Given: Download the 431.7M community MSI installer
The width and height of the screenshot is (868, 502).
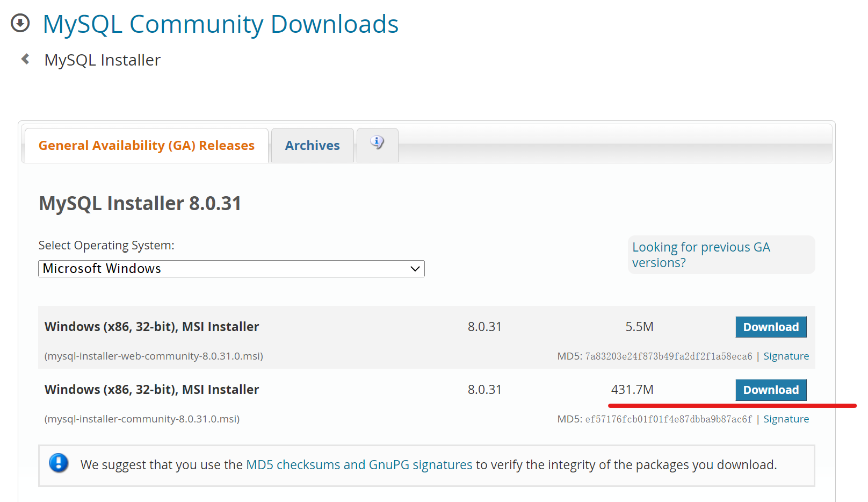Looking at the screenshot, I should click(771, 390).
